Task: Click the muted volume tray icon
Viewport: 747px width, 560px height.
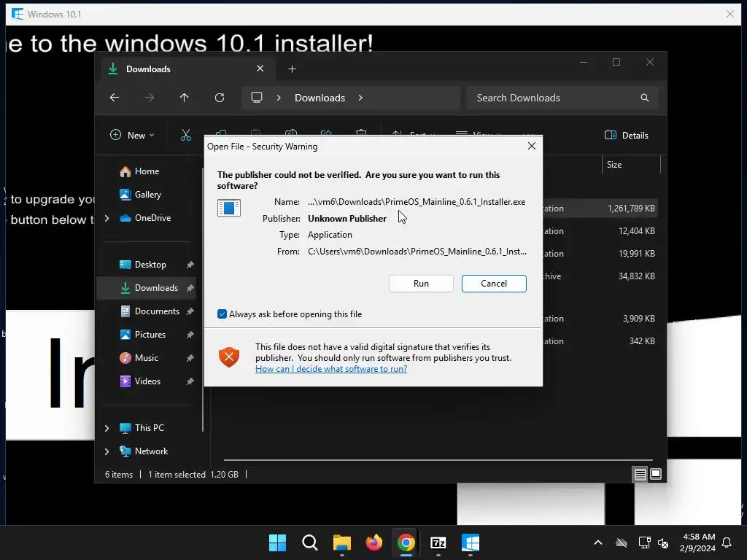Action: (662, 542)
